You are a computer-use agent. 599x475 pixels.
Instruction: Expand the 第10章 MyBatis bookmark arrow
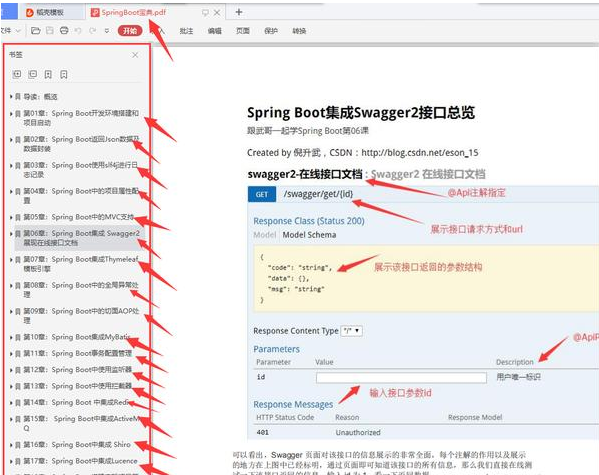click(x=11, y=337)
